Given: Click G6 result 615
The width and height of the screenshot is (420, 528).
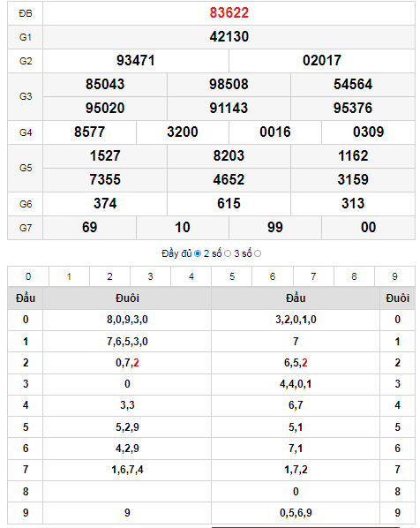Looking at the screenshot, I should [229, 203].
